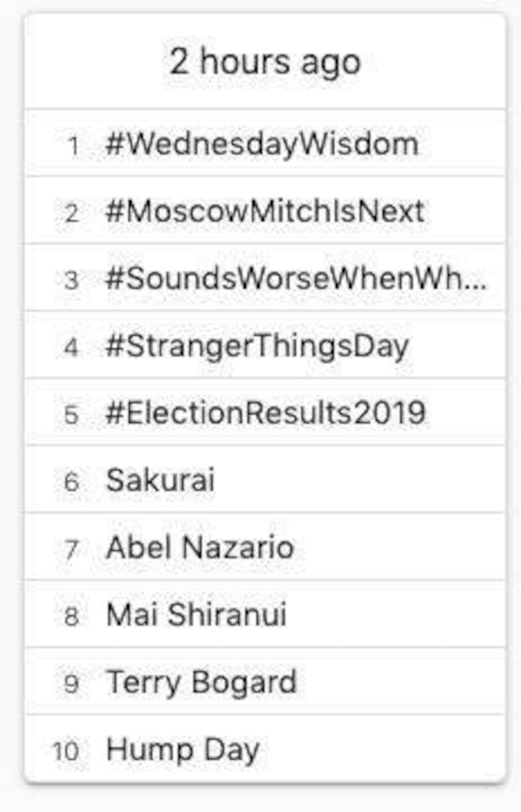Viewport: 521px width, 812px height.
Task: Click rank number 6 beside Sakurai
Action: pyautogui.click(x=72, y=482)
